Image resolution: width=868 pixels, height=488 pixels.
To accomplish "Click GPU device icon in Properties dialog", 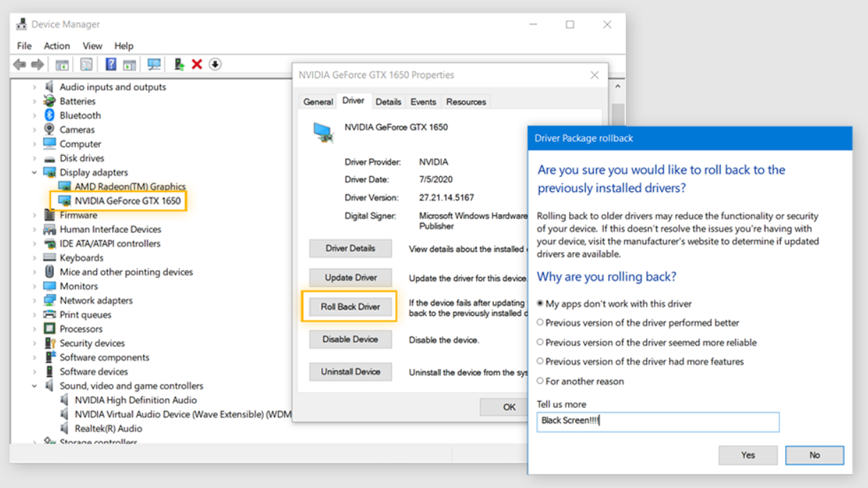I will 324,132.
